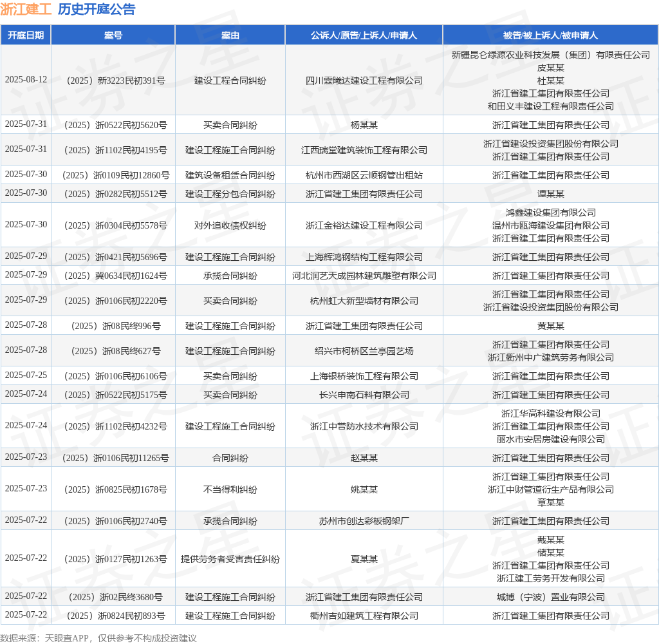Click plaintiff 苏州市创达彩板钢架厂
The image size is (659, 644).
tap(364, 521)
